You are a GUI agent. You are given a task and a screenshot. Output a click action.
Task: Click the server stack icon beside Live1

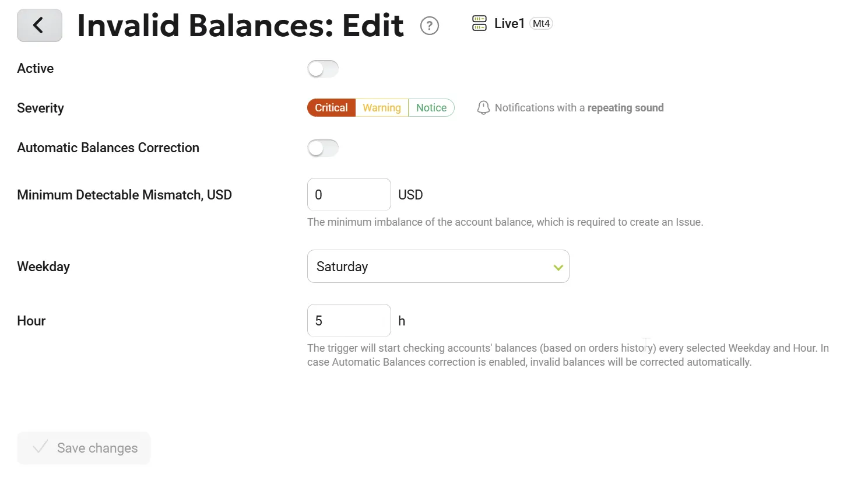click(x=479, y=23)
